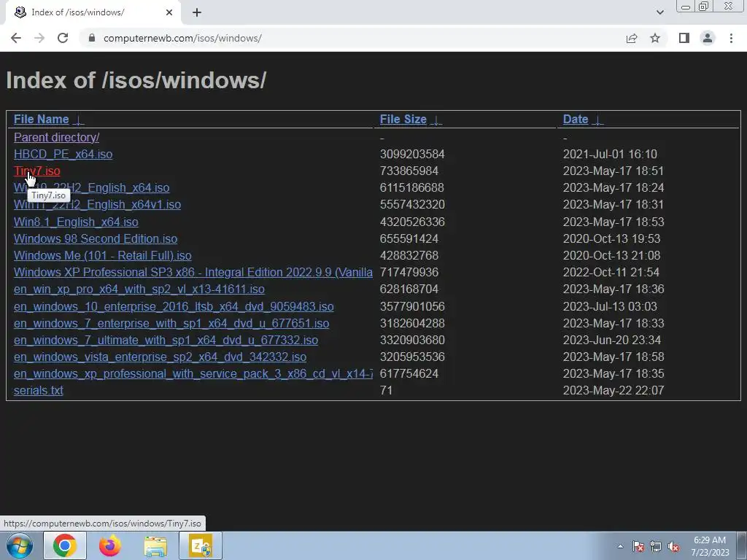This screenshot has height=560, width=747.
Task: Click the network status tray icon
Action: [656, 546]
